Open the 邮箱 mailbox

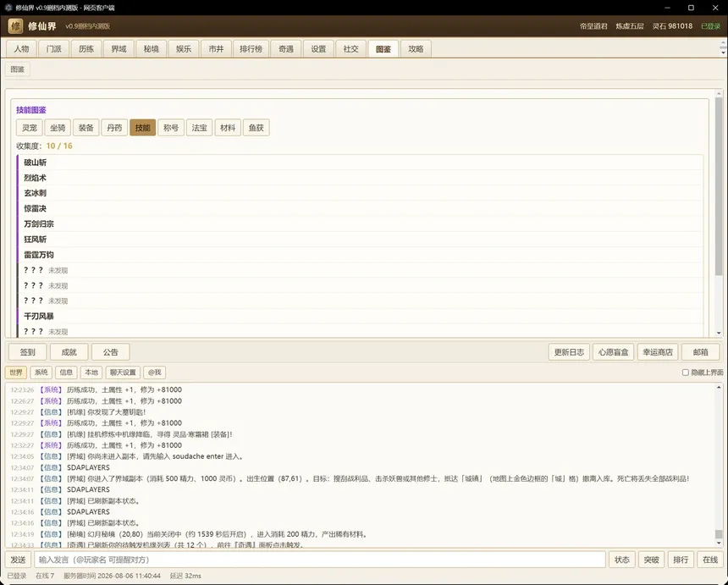701,352
